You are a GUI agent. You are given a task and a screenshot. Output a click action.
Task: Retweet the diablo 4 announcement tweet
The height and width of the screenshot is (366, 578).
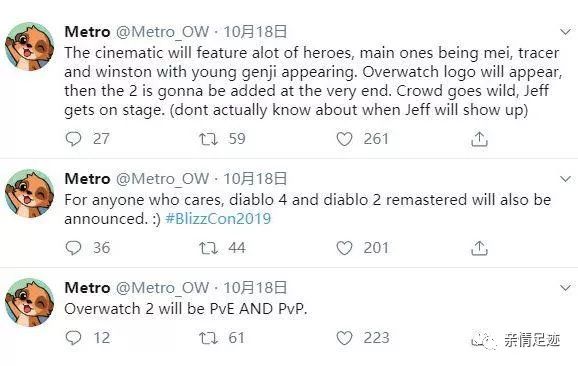tap(208, 248)
